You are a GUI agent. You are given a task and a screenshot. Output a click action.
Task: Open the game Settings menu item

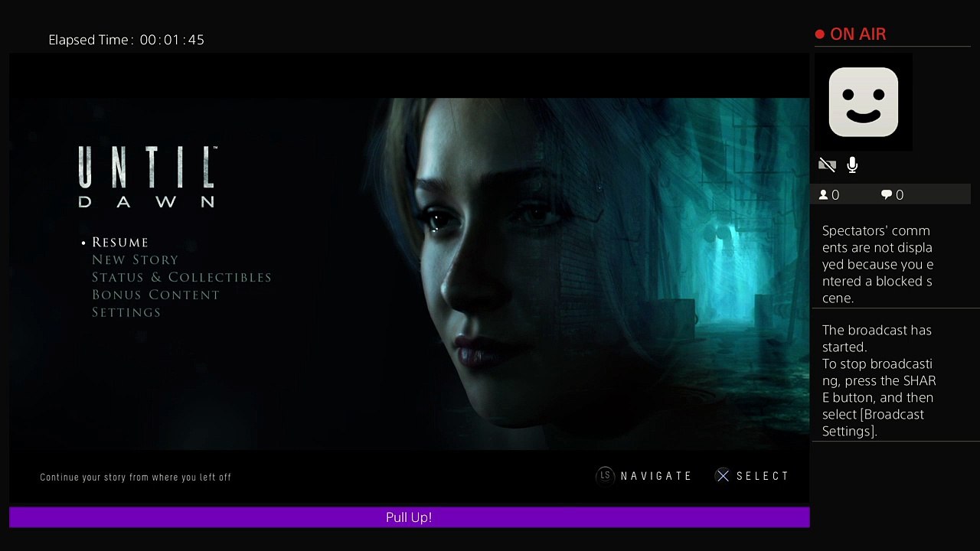tap(126, 312)
